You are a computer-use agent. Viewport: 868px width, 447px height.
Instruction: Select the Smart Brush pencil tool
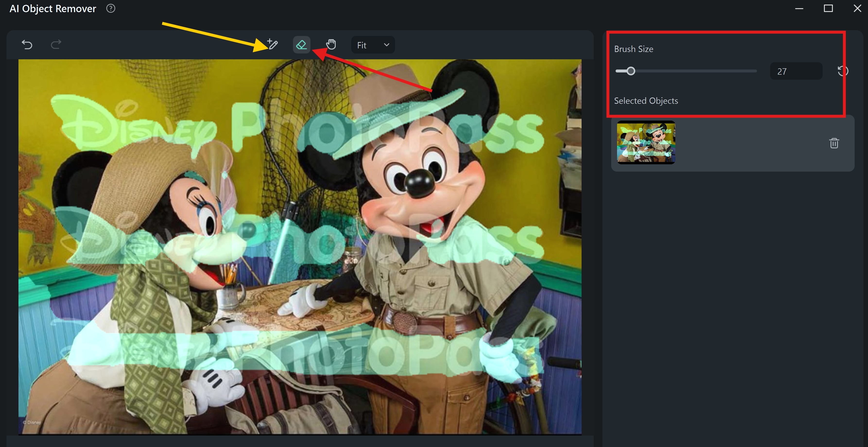click(x=272, y=44)
